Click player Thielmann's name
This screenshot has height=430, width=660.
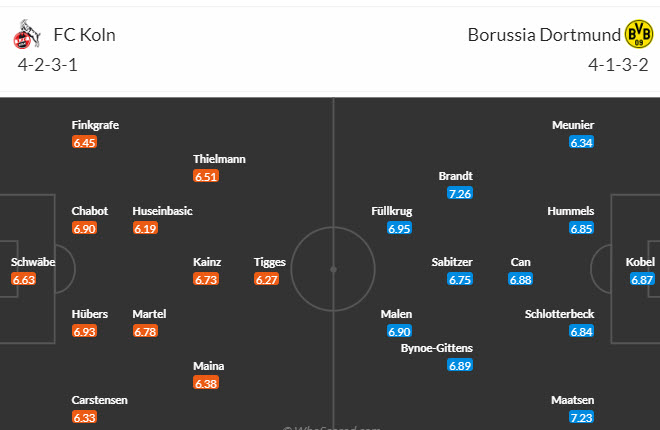tap(219, 159)
